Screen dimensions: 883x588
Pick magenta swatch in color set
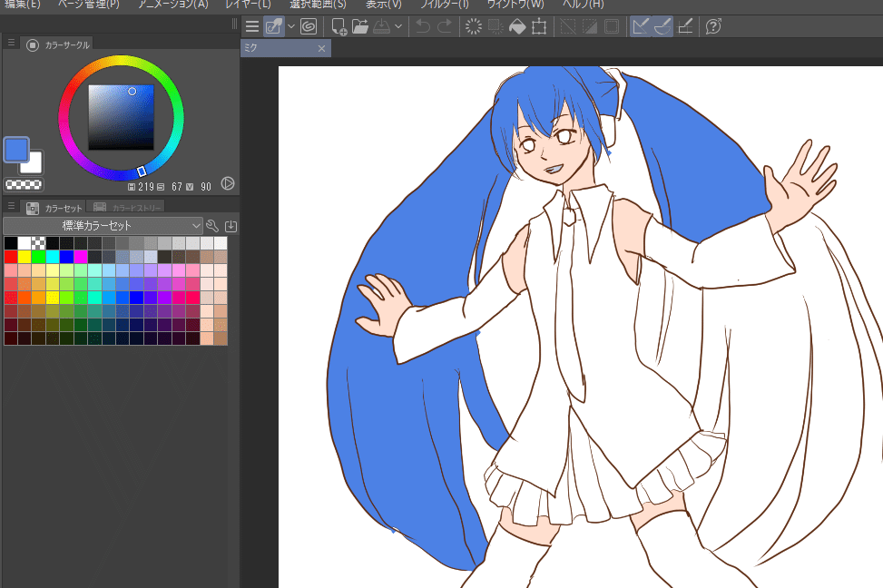(x=81, y=257)
